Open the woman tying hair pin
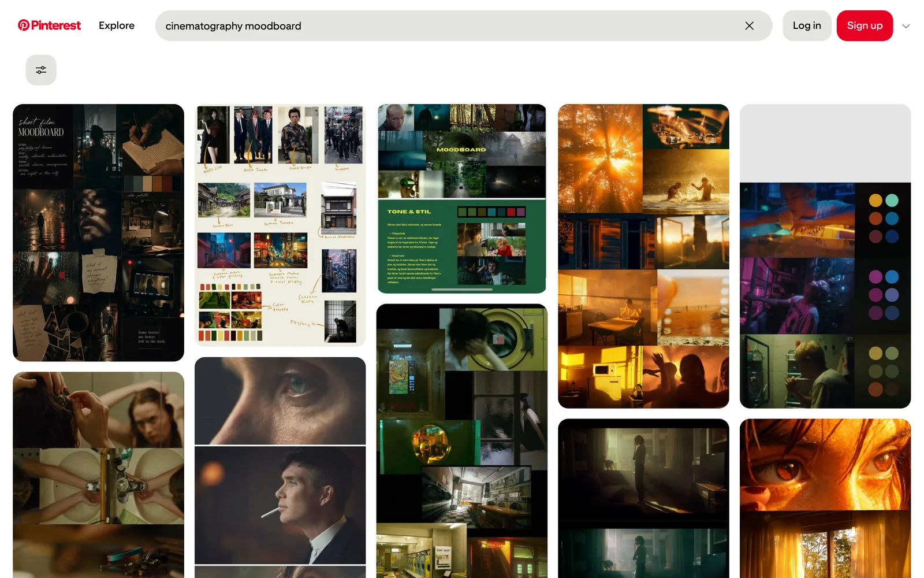This screenshot has height=578, width=924. (98, 475)
